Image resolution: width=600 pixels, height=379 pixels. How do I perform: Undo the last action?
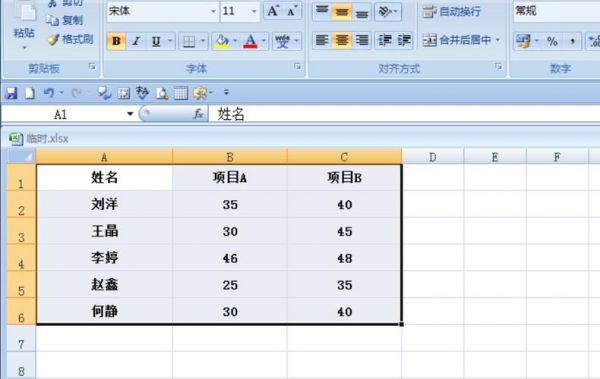(49, 93)
